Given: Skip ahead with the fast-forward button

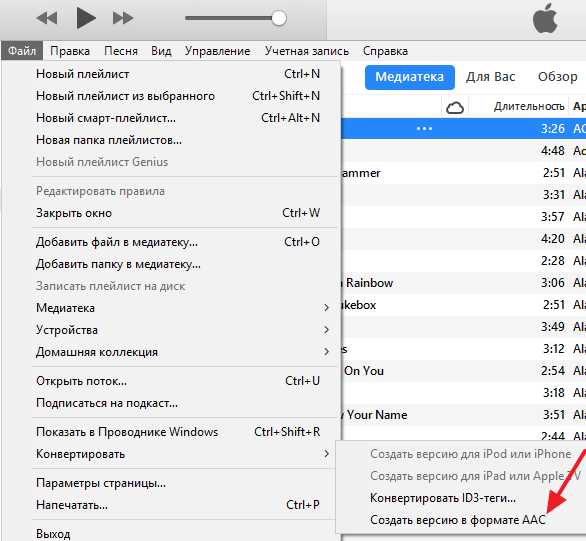Looking at the screenshot, I should click(x=123, y=18).
